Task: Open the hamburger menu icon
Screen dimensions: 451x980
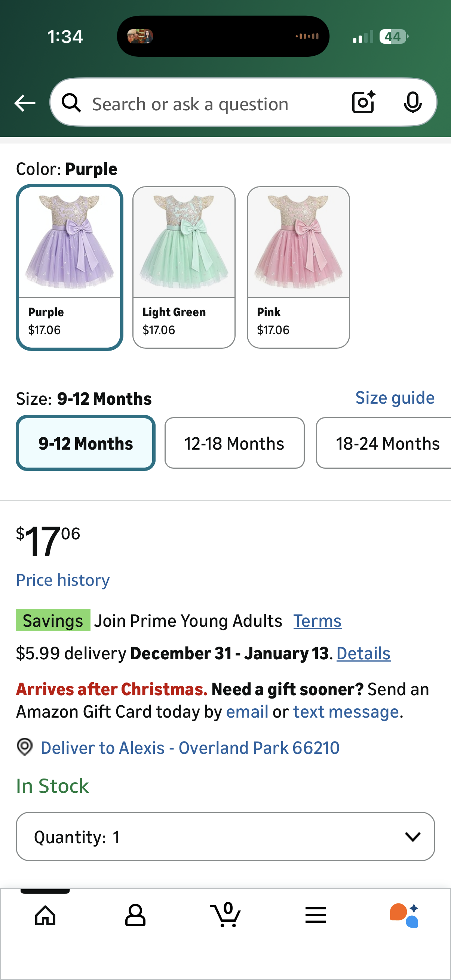Action: pos(316,915)
